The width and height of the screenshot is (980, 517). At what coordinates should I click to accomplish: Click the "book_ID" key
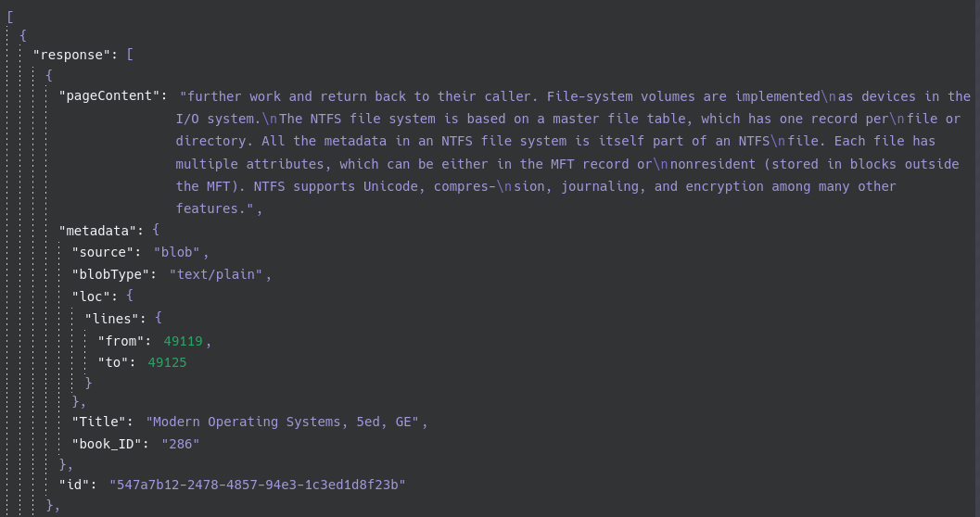pos(108,444)
